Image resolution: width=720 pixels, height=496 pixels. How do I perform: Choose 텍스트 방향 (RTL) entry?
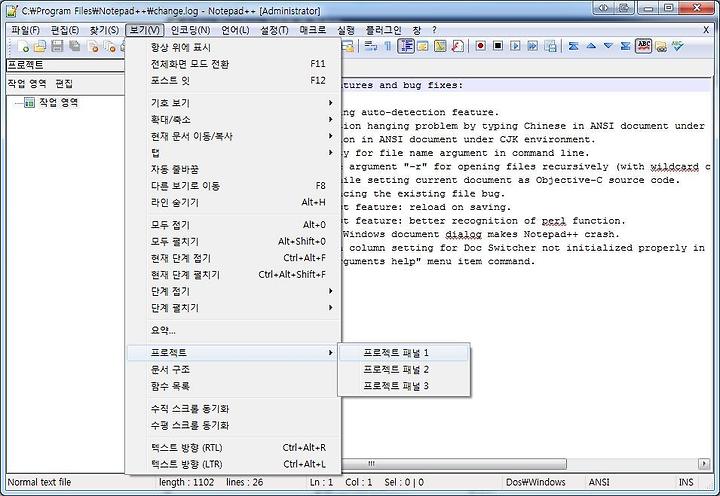pos(233,447)
